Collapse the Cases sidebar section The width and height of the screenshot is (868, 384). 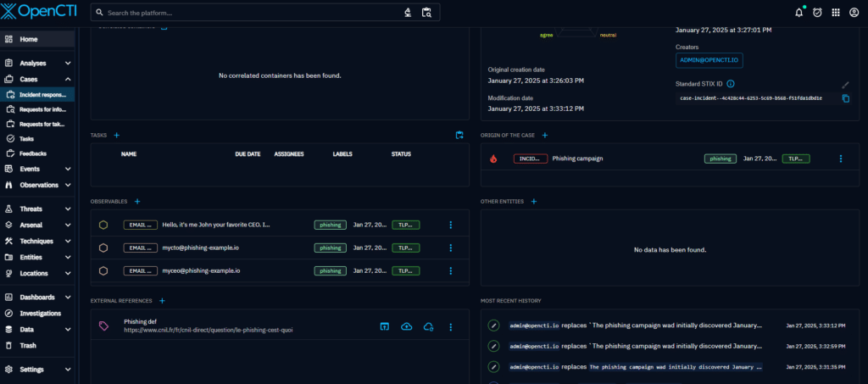point(68,79)
